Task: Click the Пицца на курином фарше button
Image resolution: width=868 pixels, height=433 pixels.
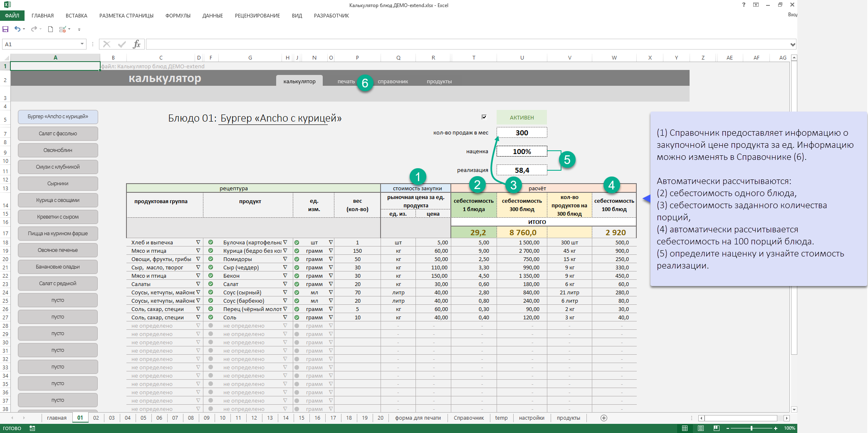Action: coord(58,234)
